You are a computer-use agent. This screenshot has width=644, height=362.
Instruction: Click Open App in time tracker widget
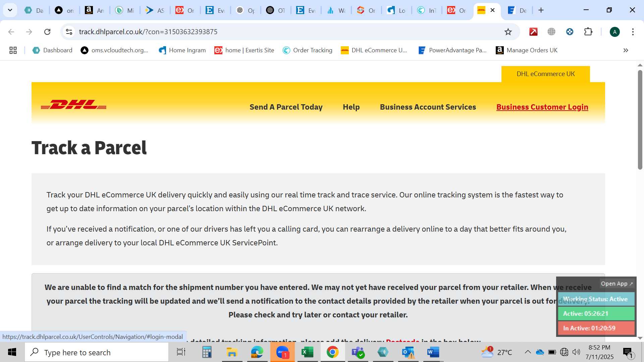point(616,284)
